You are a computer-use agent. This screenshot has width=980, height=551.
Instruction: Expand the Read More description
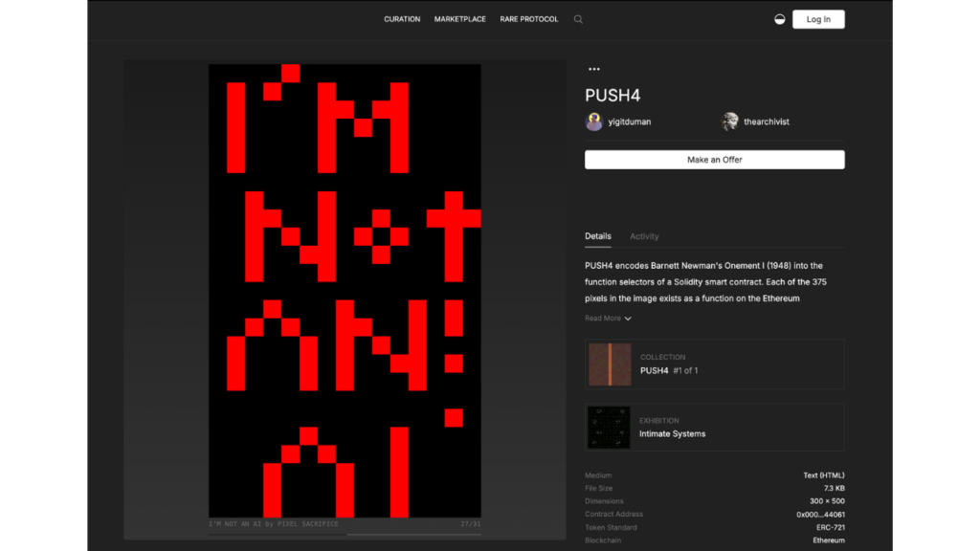(603, 319)
